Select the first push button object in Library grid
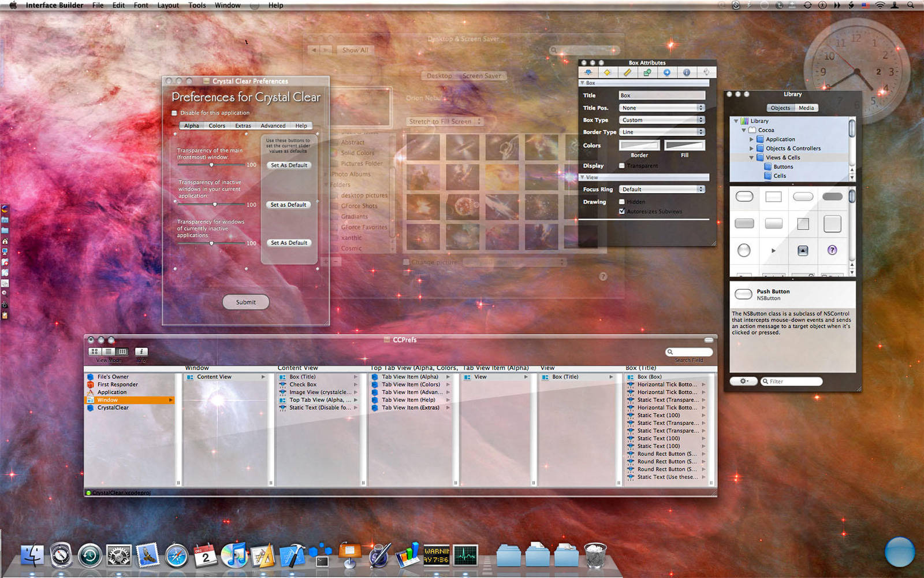Viewport: 924px width, 578px height. click(x=744, y=197)
